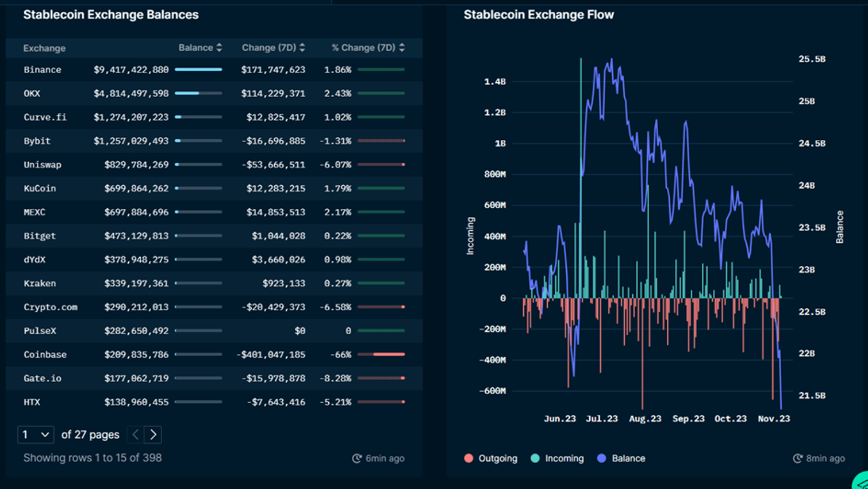Screen dimensions: 868x489
Task: Click Jul.23 x-axis label
Action: (x=602, y=419)
